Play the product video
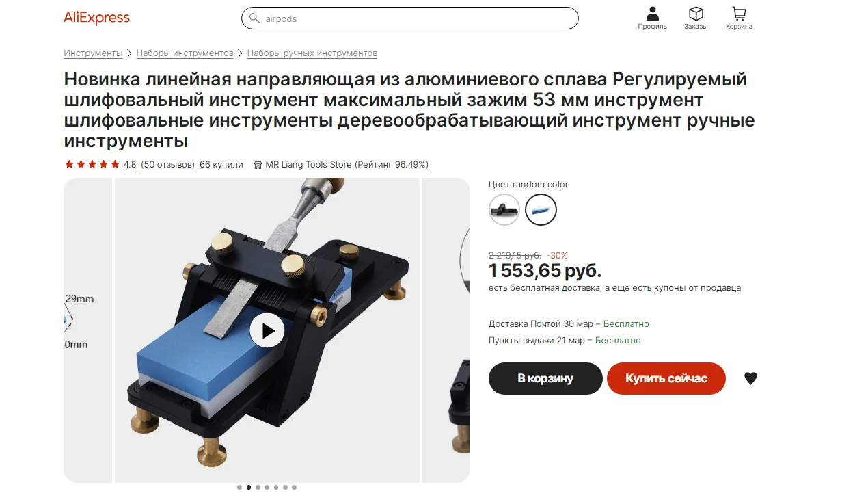Viewport: 868px width, 502px height. pos(267,331)
